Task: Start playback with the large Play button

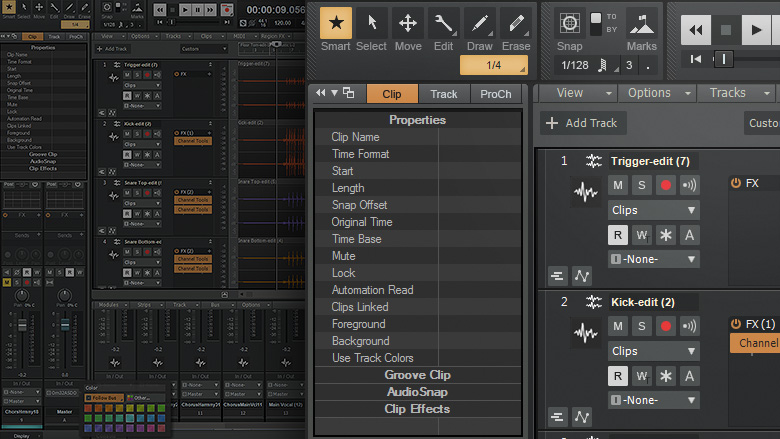Action: tap(756, 30)
